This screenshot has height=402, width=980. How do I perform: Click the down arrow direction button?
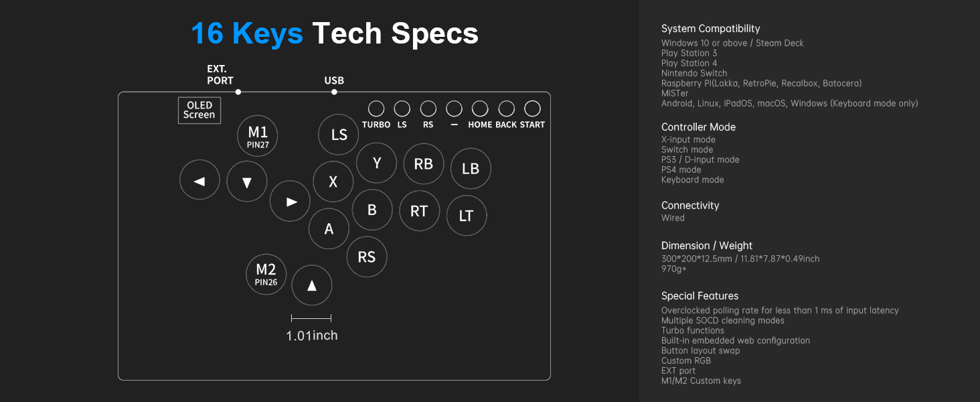coord(247,182)
